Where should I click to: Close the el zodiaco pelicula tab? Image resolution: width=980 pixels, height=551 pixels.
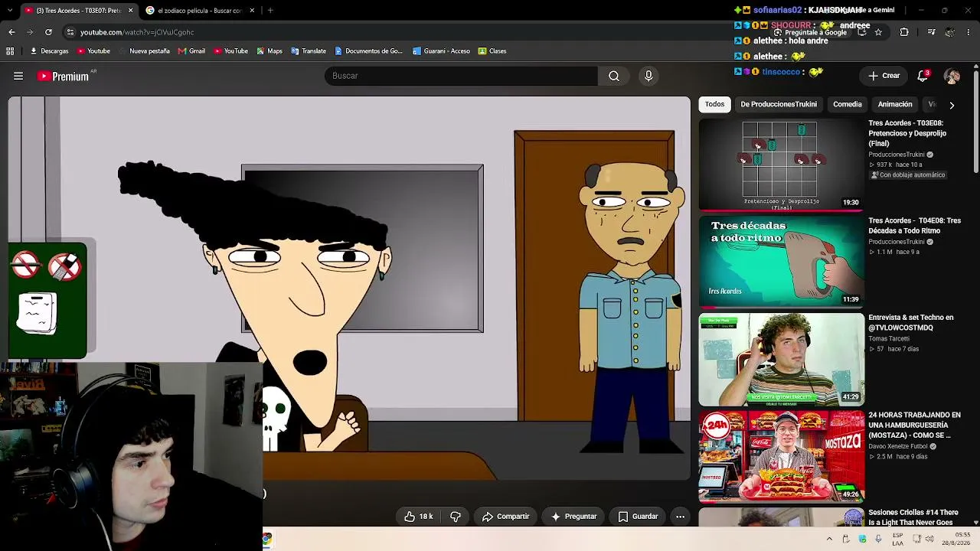point(252,11)
